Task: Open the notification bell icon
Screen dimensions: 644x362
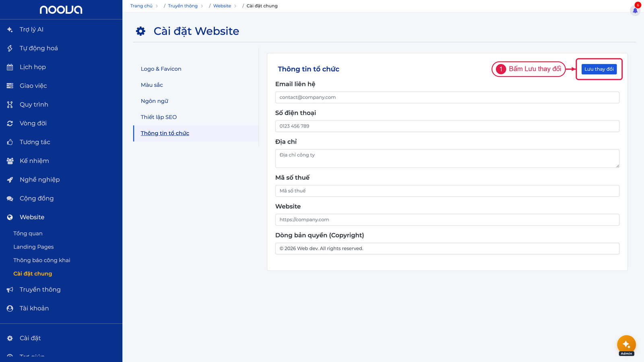Action: [635, 10]
